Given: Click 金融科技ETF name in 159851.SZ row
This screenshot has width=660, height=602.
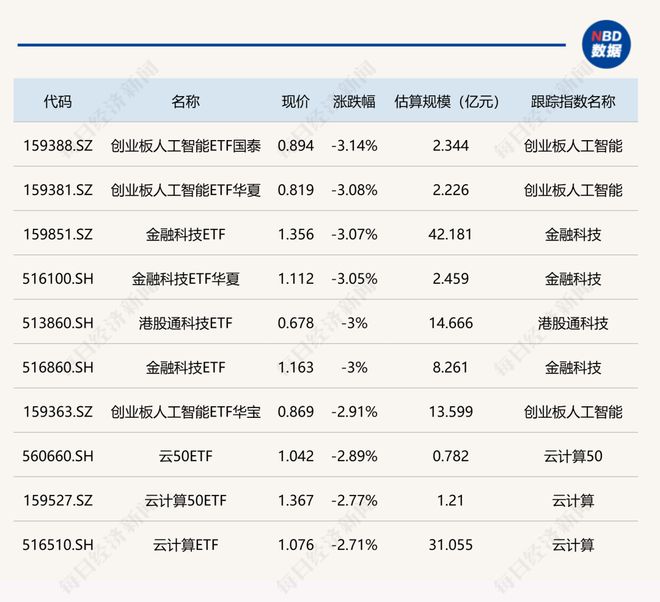Looking at the screenshot, I should [x=186, y=234].
